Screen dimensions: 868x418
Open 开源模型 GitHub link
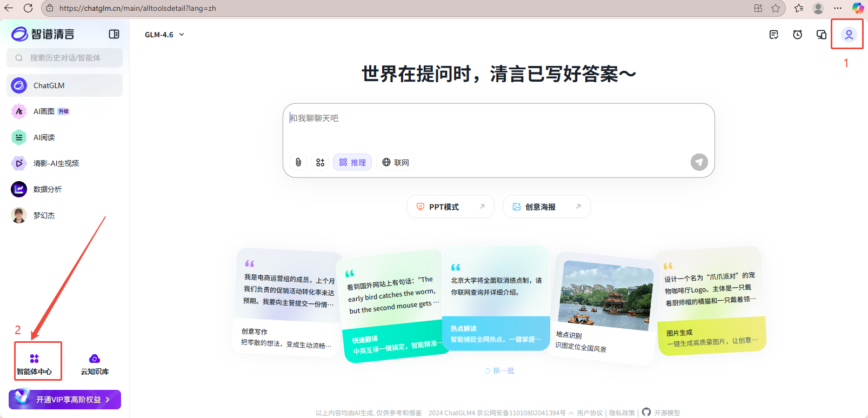[x=661, y=413]
